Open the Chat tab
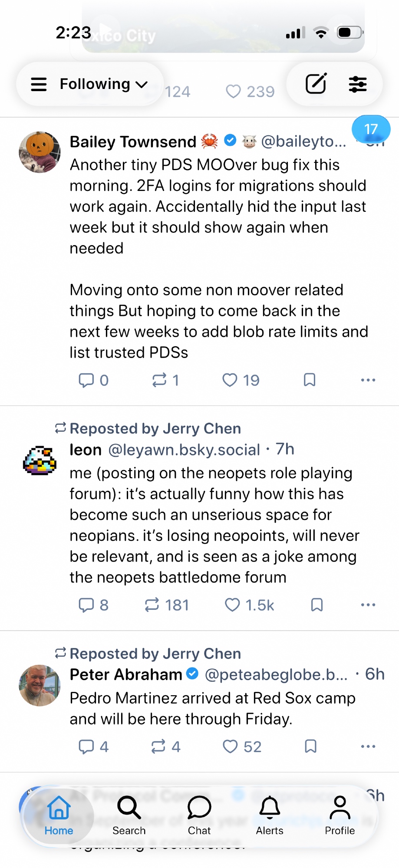Viewport: 399px width, 868px height. pos(199,815)
